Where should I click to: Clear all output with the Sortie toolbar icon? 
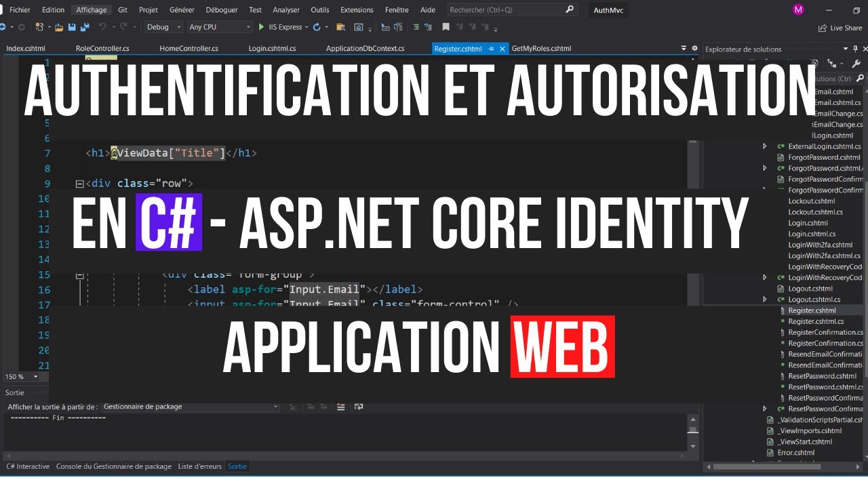[x=340, y=407]
